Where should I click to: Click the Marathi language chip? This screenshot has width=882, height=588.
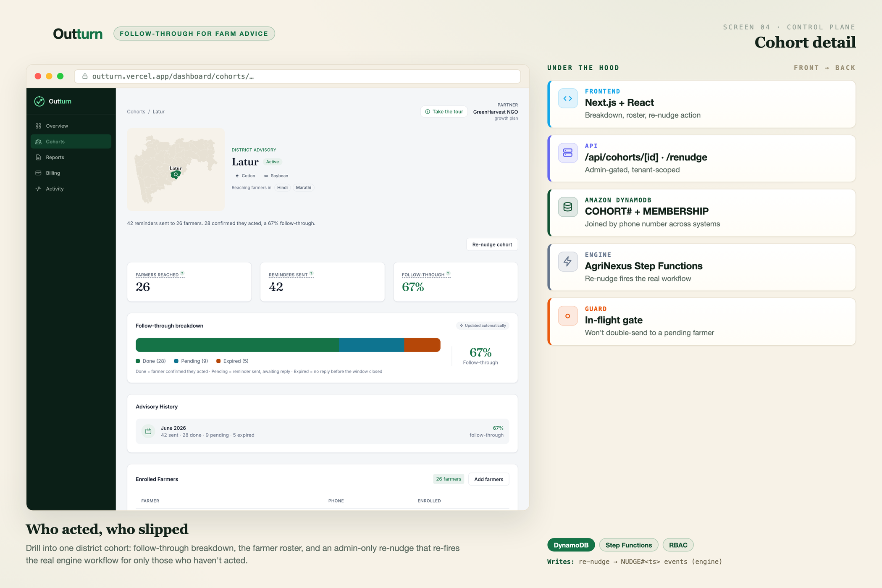[303, 188]
